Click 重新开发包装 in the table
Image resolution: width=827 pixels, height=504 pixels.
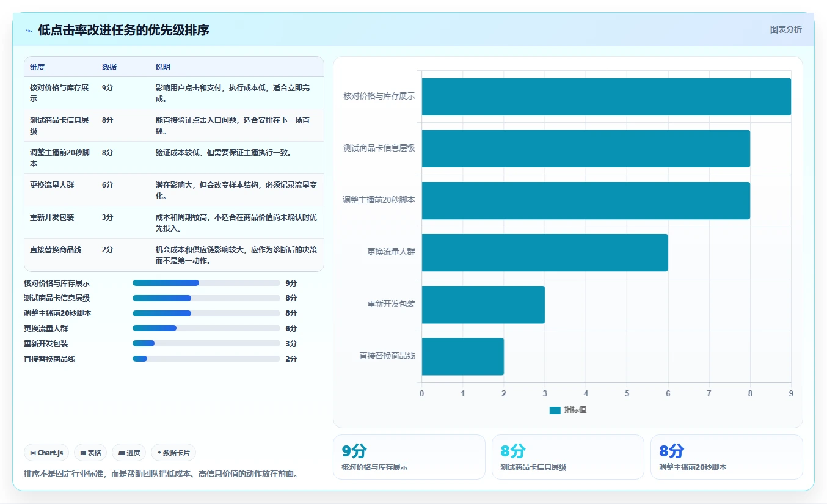click(x=52, y=217)
